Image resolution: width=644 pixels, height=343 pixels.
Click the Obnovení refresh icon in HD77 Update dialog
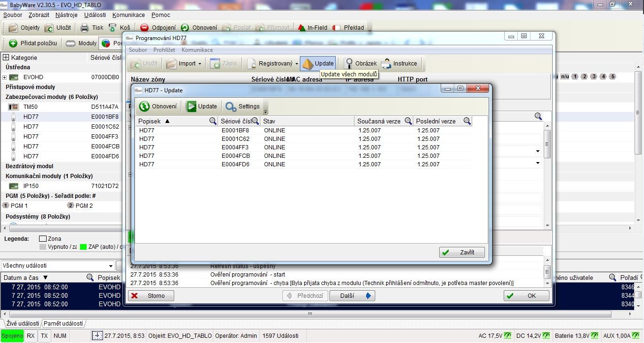(145, 106)
